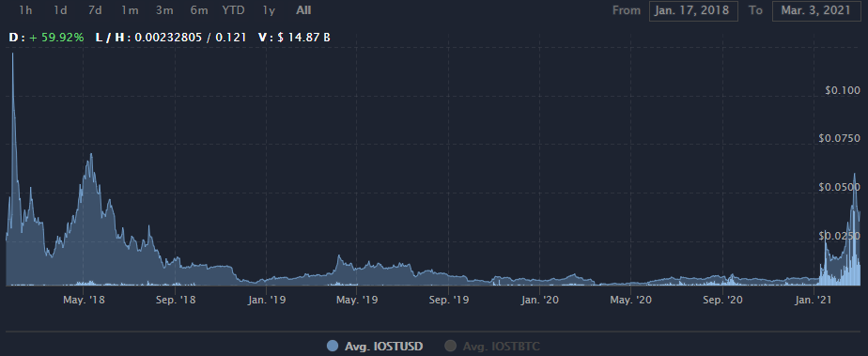Click the May. '19 axis label
Viewport: 868px width, 356px height.
tap(357, 300)
